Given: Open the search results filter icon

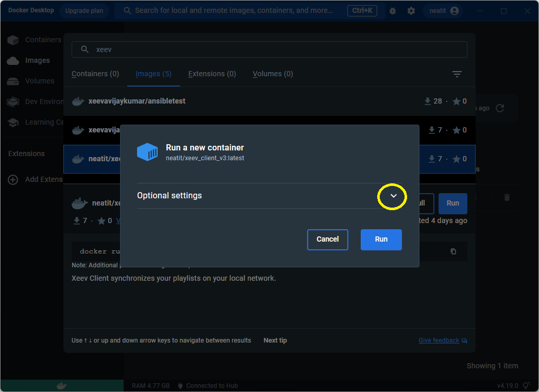Looking at the screenshot, I should tap(457, 74).
